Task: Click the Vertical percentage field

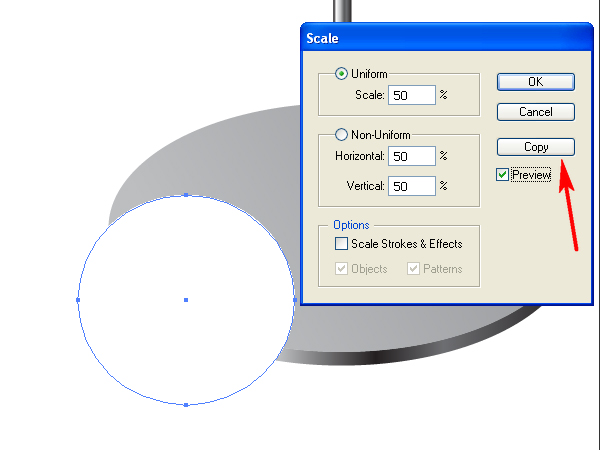Action: [412, 186]
